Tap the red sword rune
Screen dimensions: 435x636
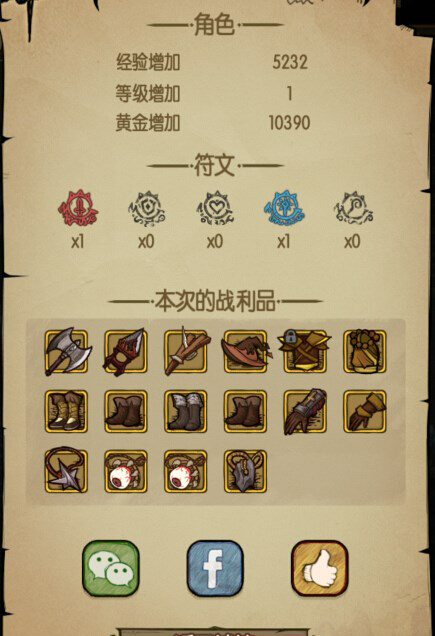(78, 208)
